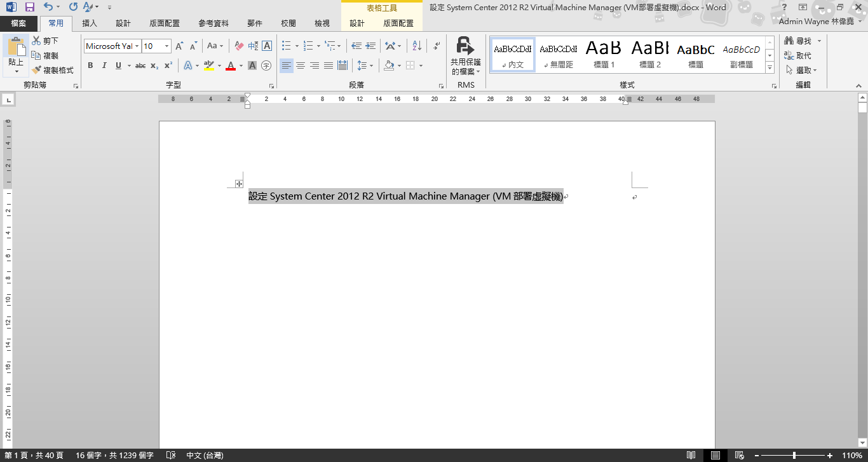Open the 選取 (Select) menu
868x462 pixels.
[x=801, y=70]
